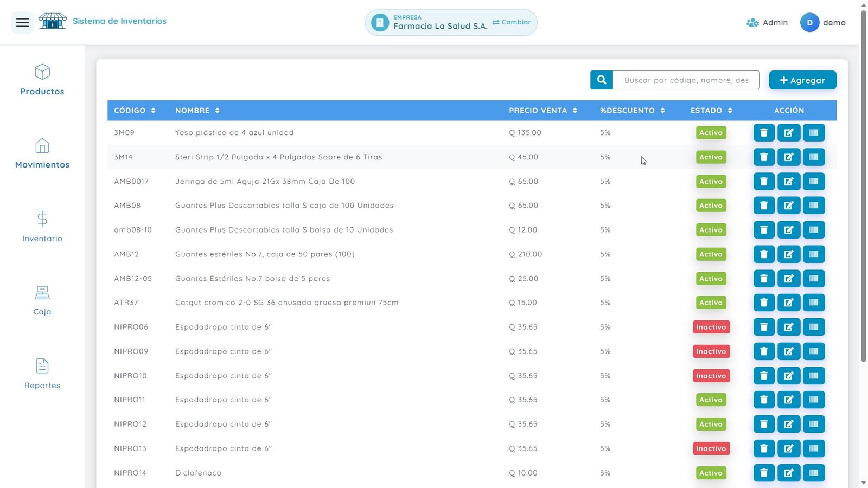The height and width of the screenshot is (488, 868).
Task: Click the Admin role icon
Action: (752, 23)
